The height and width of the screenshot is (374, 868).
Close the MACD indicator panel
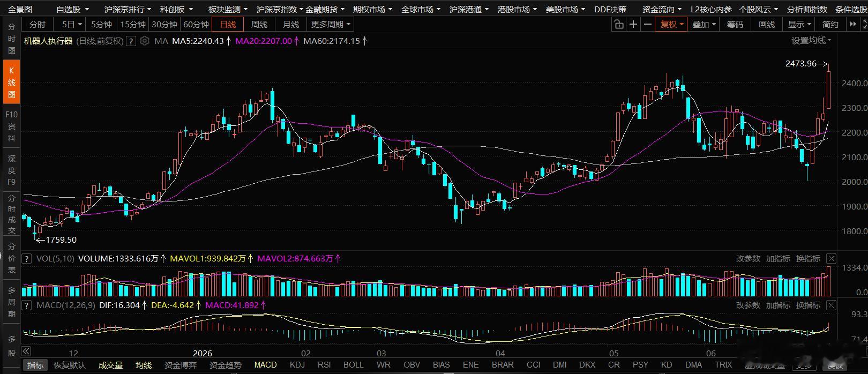point(831,305)
